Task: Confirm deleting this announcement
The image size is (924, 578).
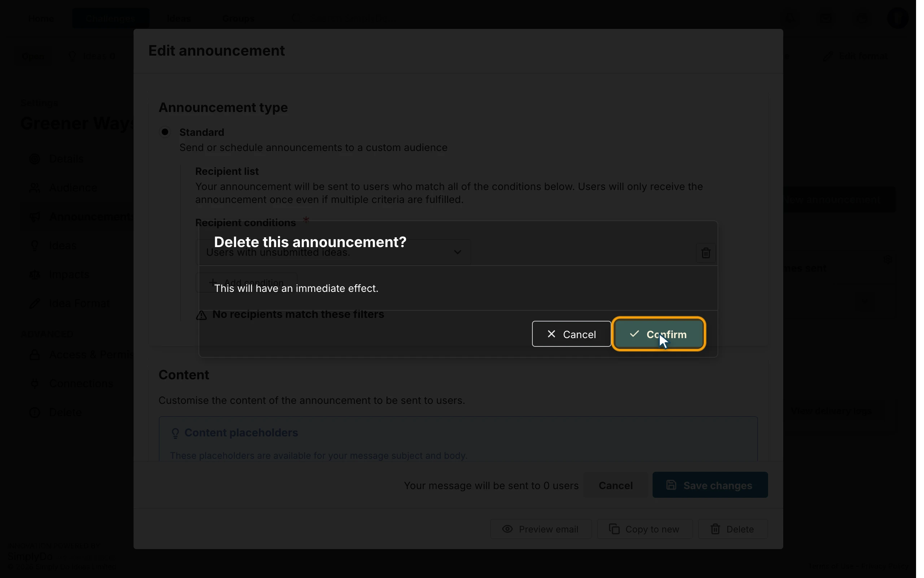Action: pos(659,334)
